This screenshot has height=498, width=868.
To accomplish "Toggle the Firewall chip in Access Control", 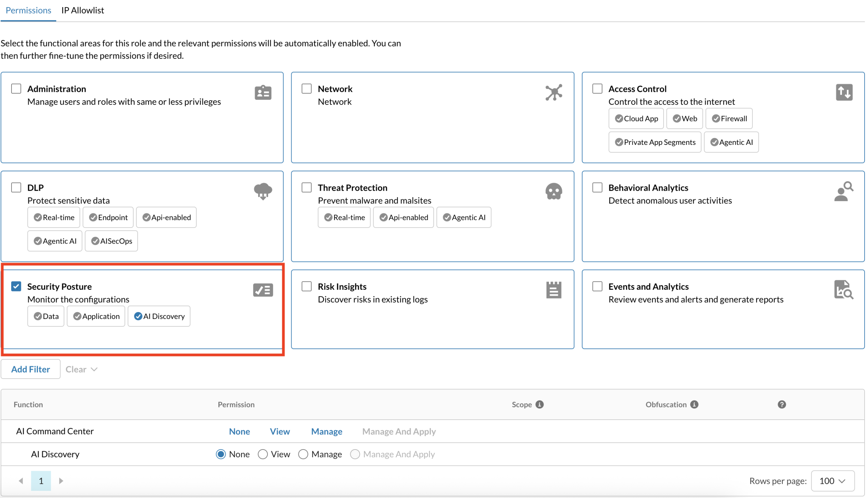I will 729,118.
